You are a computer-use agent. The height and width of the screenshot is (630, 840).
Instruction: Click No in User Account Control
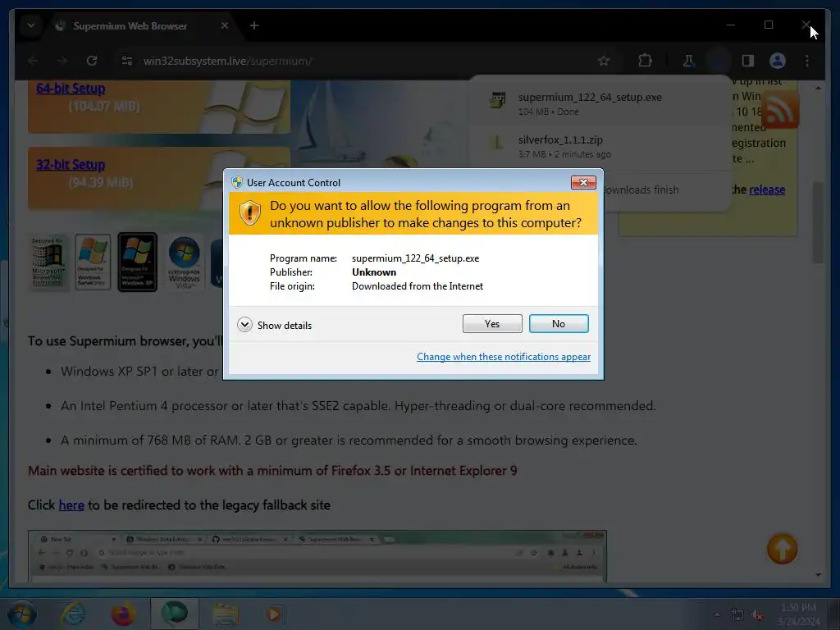tap(558, 323)
